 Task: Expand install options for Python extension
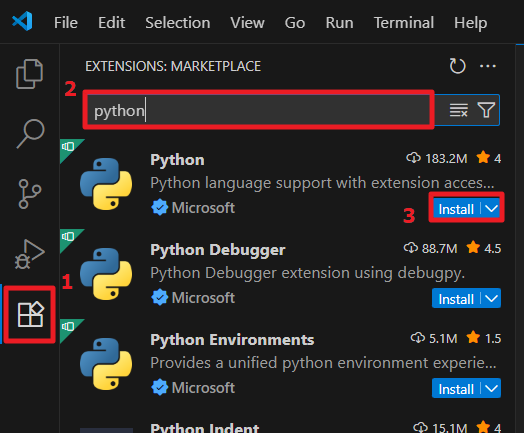pos(491,209)
